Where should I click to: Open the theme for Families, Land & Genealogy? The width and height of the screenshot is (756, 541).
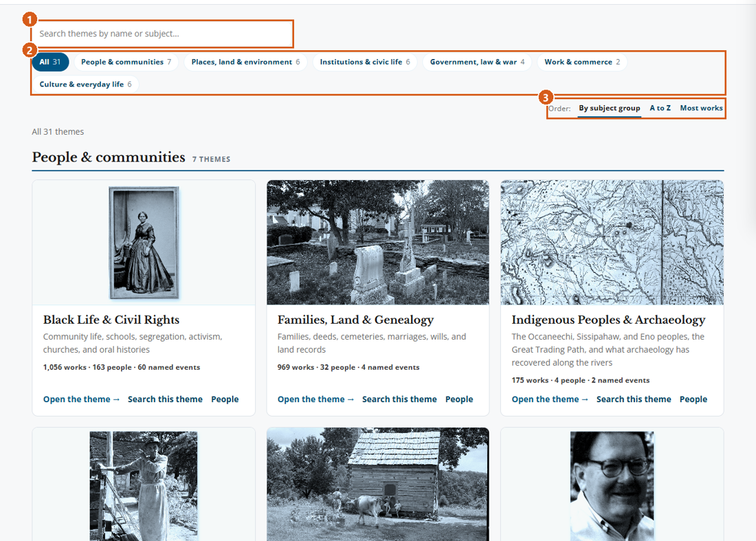[x=315, y=399]
